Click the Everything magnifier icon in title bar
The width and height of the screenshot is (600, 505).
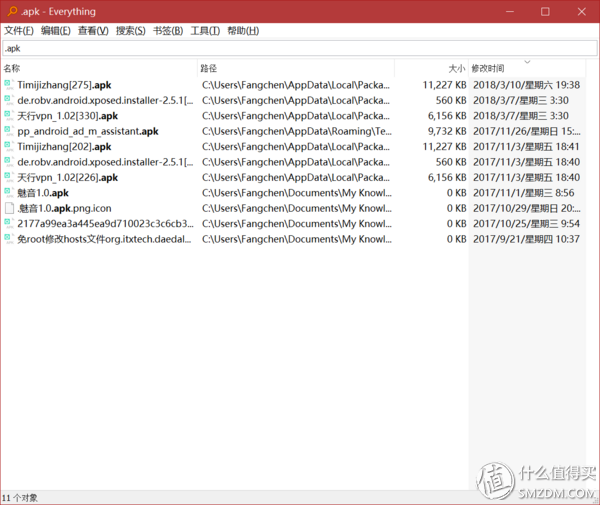(x=12, y=11)
